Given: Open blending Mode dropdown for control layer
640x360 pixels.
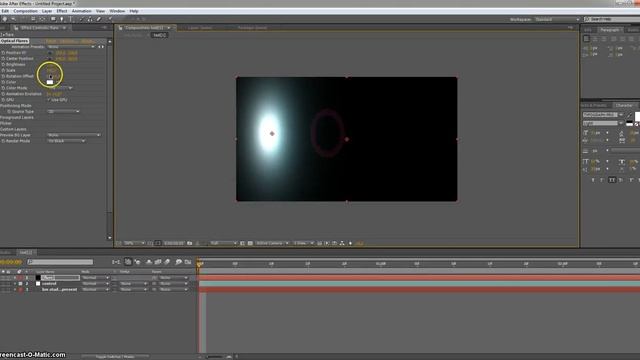Looking at the screenshot, I should tap(95, 284).
